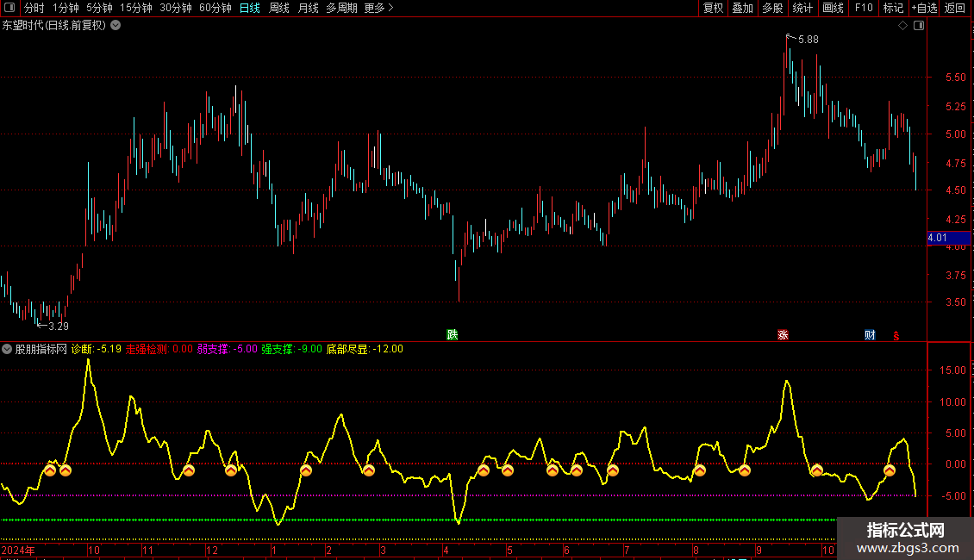
Task: Click the panel layout icon at top-right
Action: [x=919, y=26]
